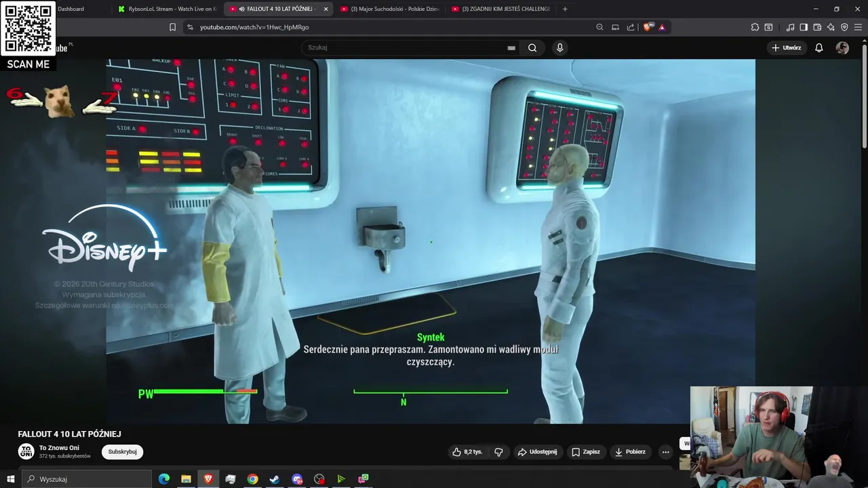This screenshot has width=868, height=488.
Task: Open the share page icon in address bar
Action: point(631,27)
